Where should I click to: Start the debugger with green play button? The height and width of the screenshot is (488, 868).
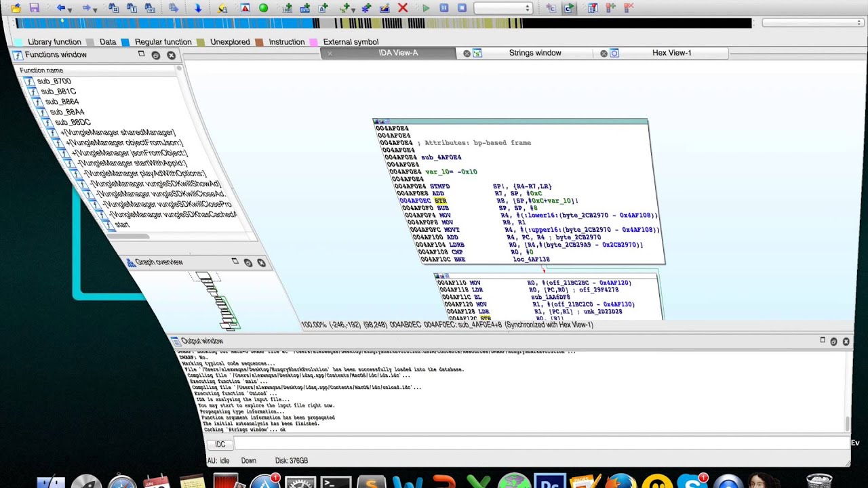(x=426, y=8)
